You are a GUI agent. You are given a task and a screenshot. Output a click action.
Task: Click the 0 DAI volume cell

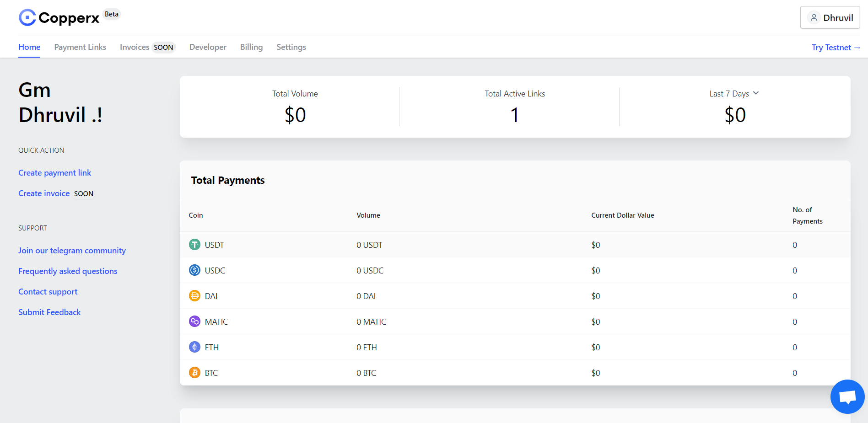366,296
